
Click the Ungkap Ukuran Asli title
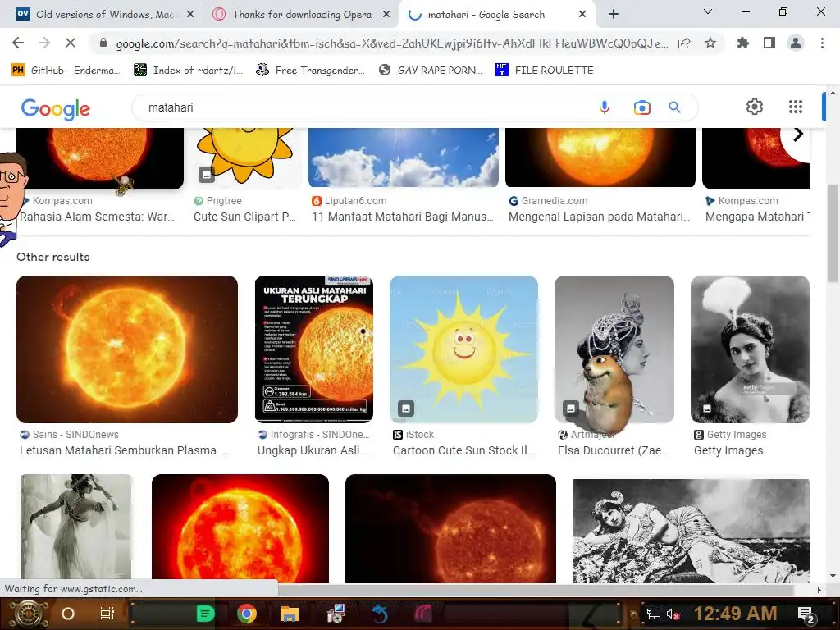click(x=313, y=450)
